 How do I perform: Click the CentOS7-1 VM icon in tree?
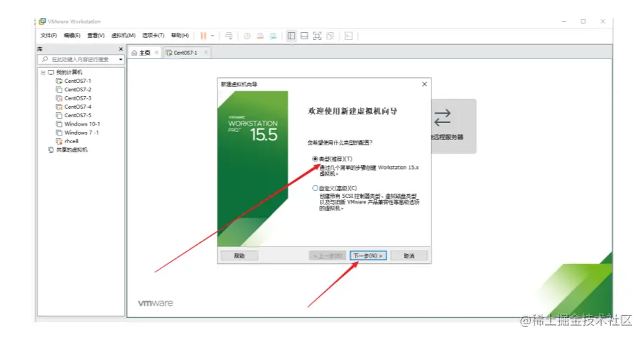pos(59,81)
